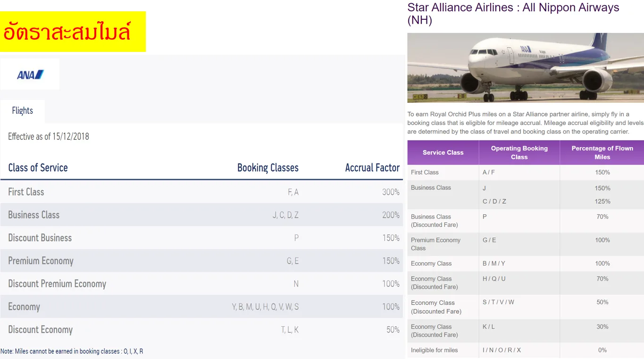Click the 'Class of Service' column header

(x=38, y=167)
